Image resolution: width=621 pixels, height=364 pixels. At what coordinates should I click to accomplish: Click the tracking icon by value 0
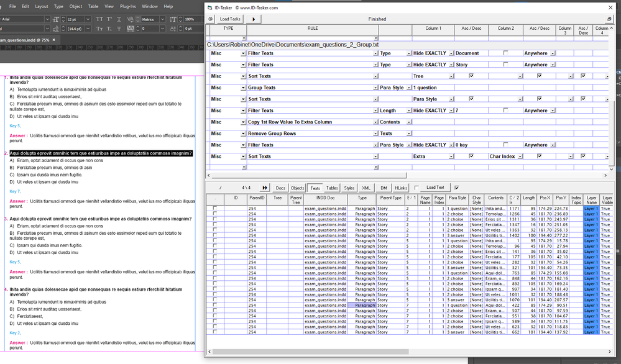(131, 29)
